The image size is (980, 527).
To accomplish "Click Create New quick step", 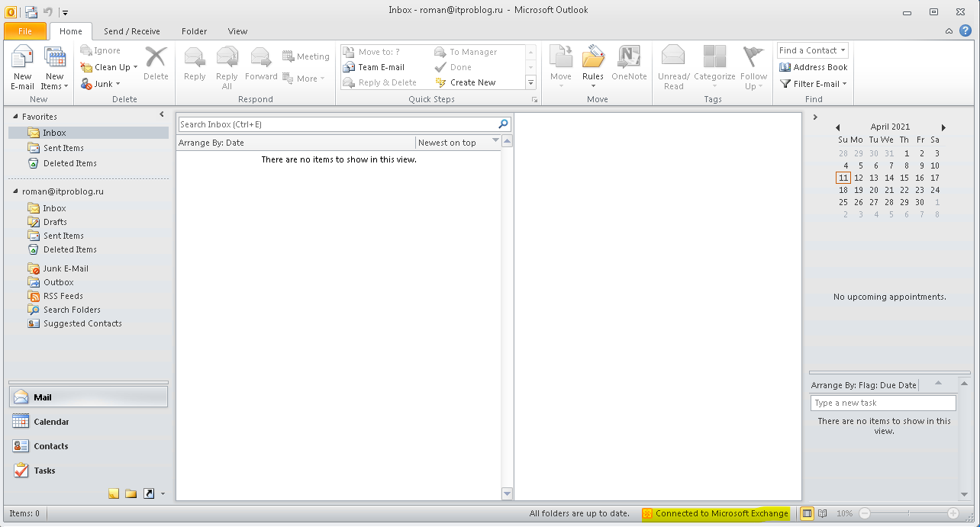I will pos(472,82).
